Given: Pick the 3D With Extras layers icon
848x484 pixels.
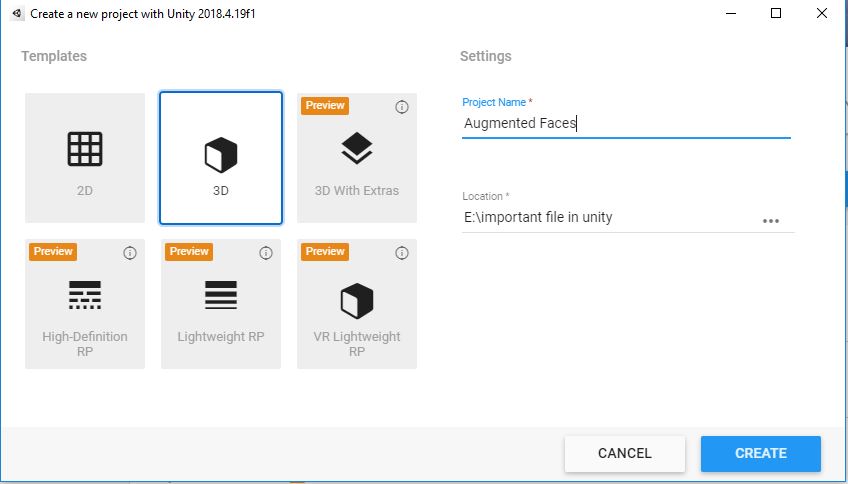Looking at the screenshot, I should tap(357, 149).
